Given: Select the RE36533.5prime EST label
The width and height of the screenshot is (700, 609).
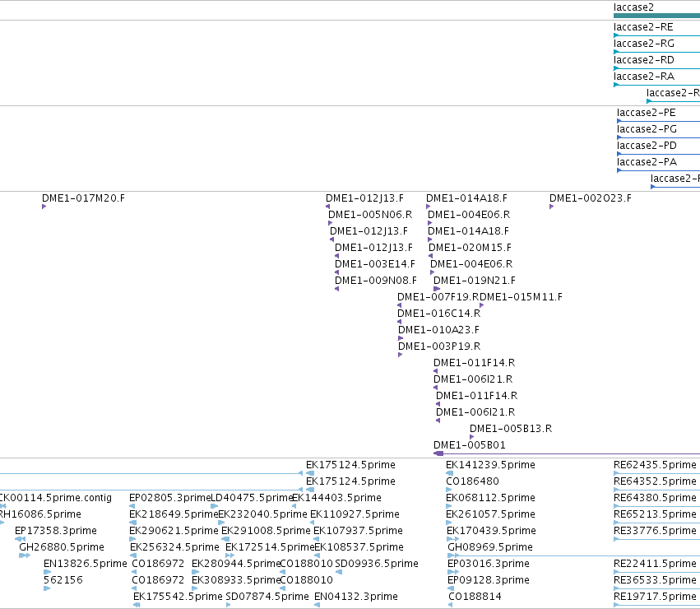Looking at the screenshot, I should 655,581.
